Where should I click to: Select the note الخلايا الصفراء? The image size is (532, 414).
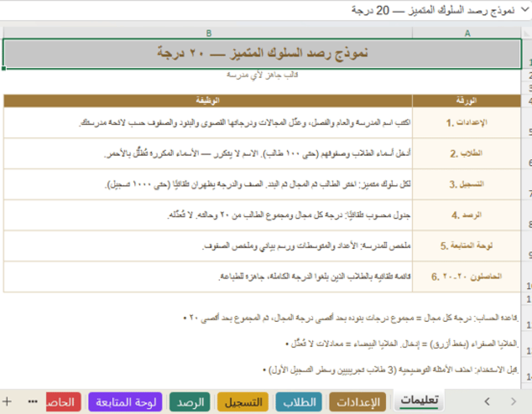402,344
